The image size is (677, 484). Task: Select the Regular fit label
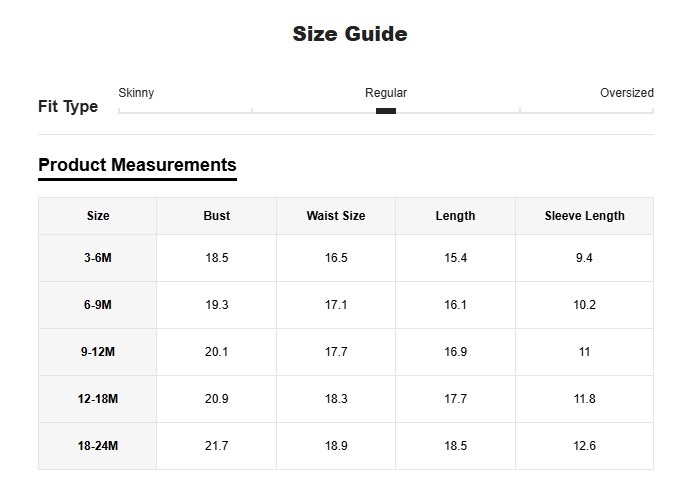(x=386, y=93)
